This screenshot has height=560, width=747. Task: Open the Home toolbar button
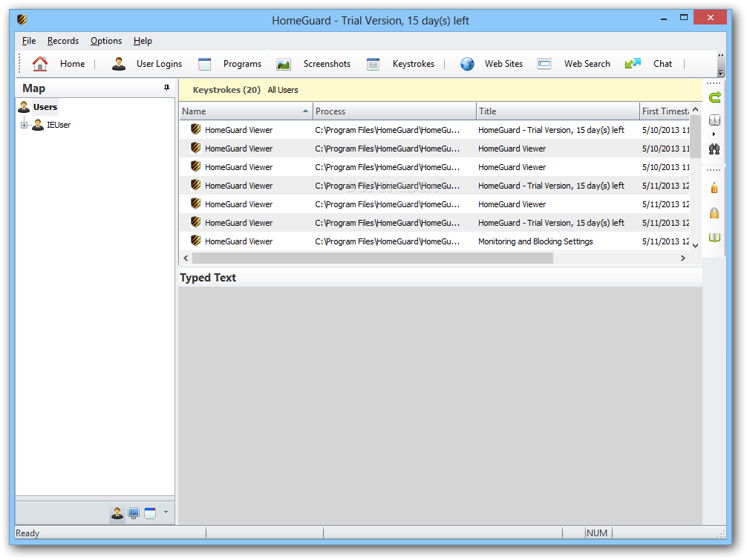(72, 64)
